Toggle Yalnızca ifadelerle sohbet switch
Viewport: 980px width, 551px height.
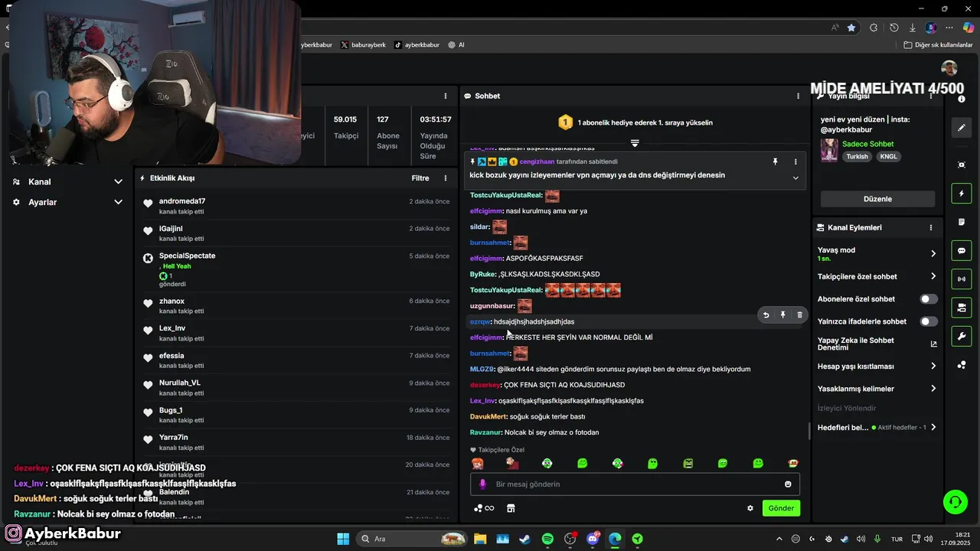click(928, 321)
